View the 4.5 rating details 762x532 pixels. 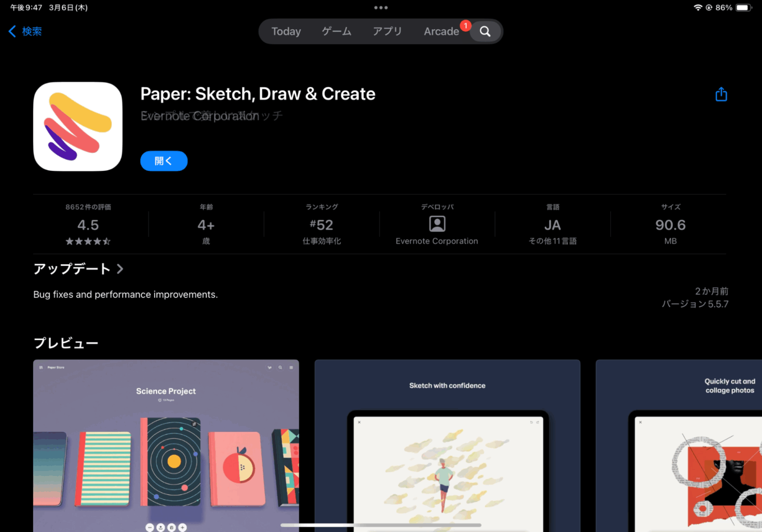tap(88, 225)
